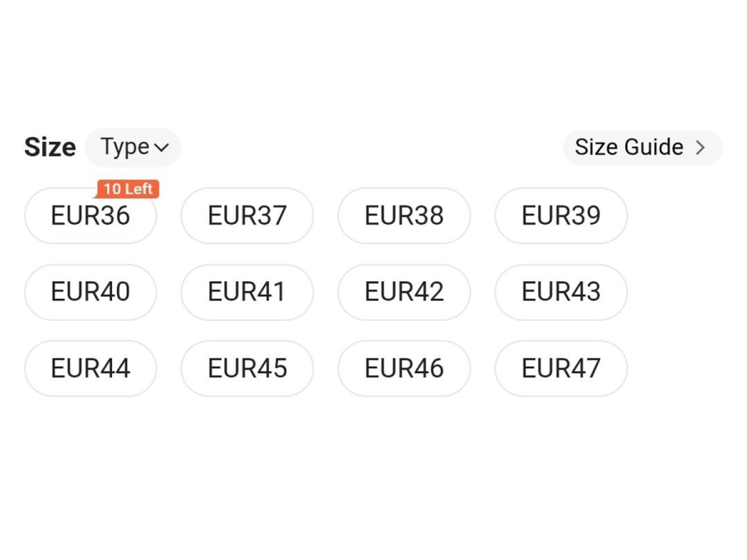Select size EUR42
Viewport: 747px width, 560px height.
(404, 292)
